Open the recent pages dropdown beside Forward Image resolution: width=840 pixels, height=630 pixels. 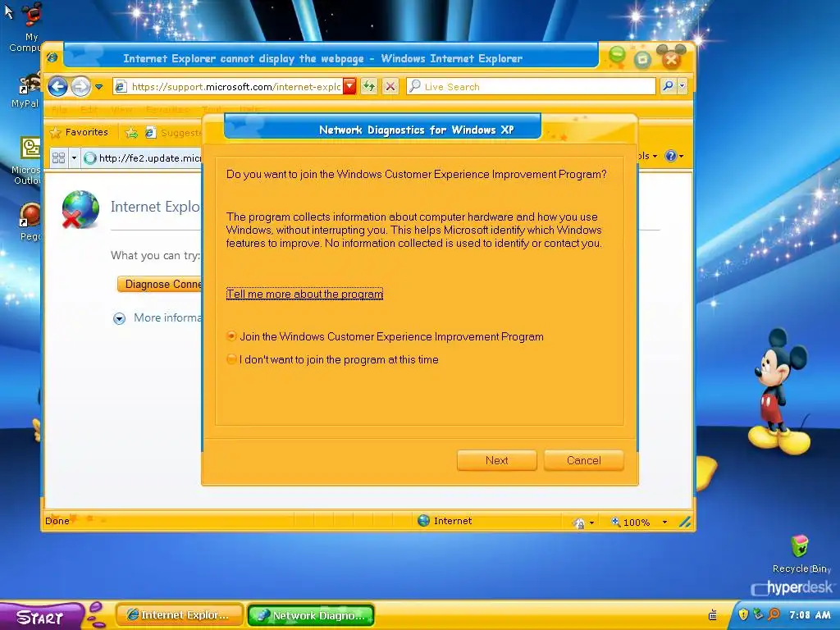point(99,87)
